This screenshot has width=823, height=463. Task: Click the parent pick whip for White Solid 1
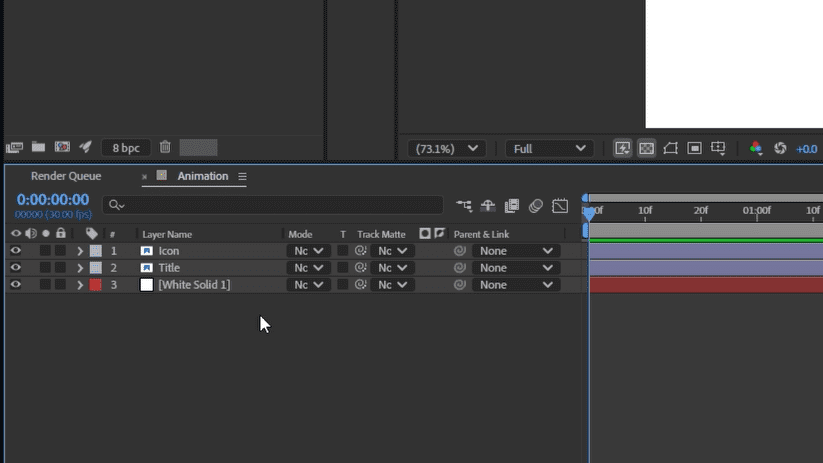point(460,285)
